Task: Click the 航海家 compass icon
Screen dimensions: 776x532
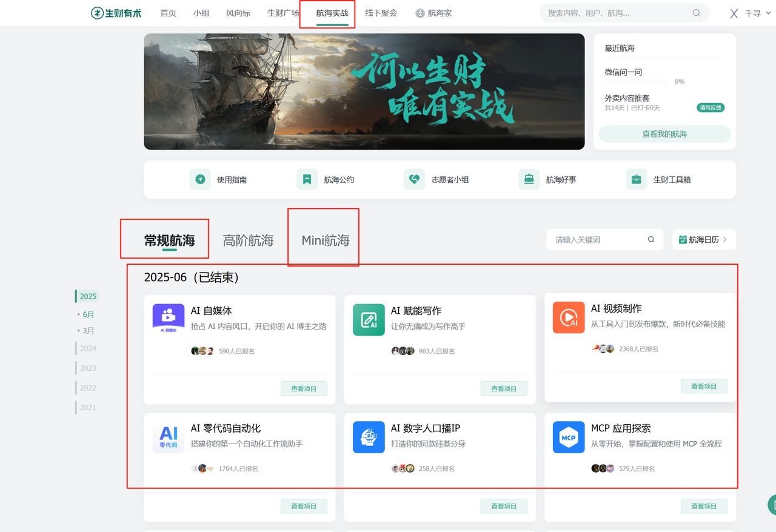Action: tap(420, 13)
